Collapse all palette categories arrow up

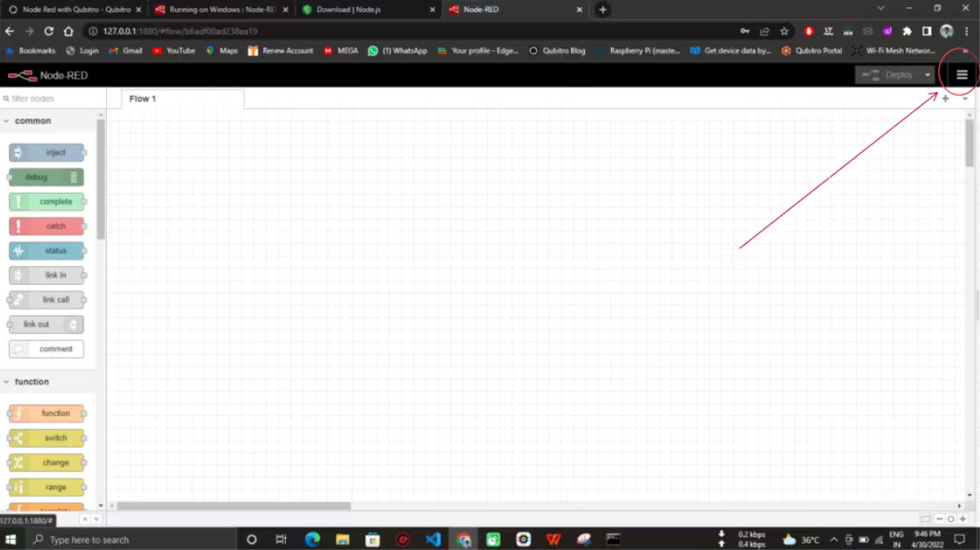click(85, 520)
